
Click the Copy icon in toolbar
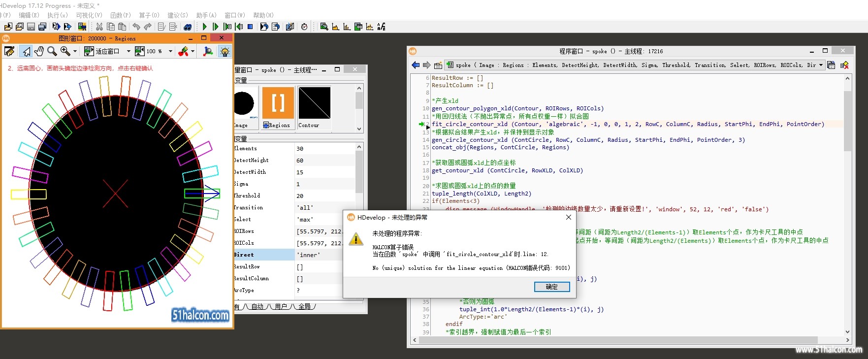point(111,27)
